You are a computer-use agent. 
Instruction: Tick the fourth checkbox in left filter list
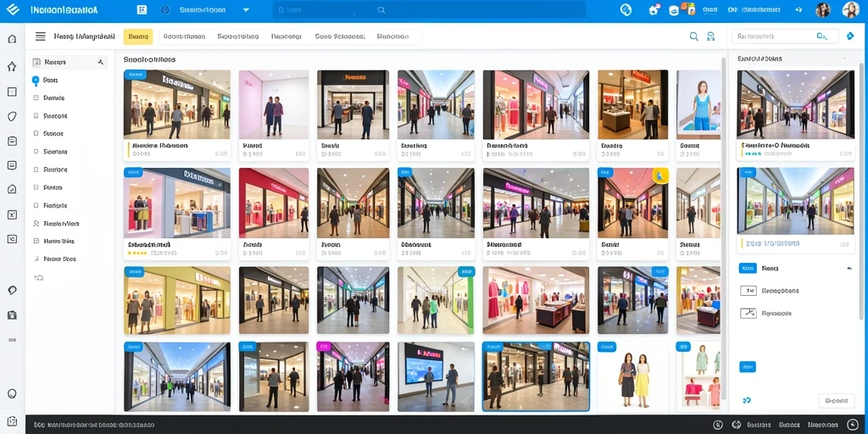coord(36,151)
